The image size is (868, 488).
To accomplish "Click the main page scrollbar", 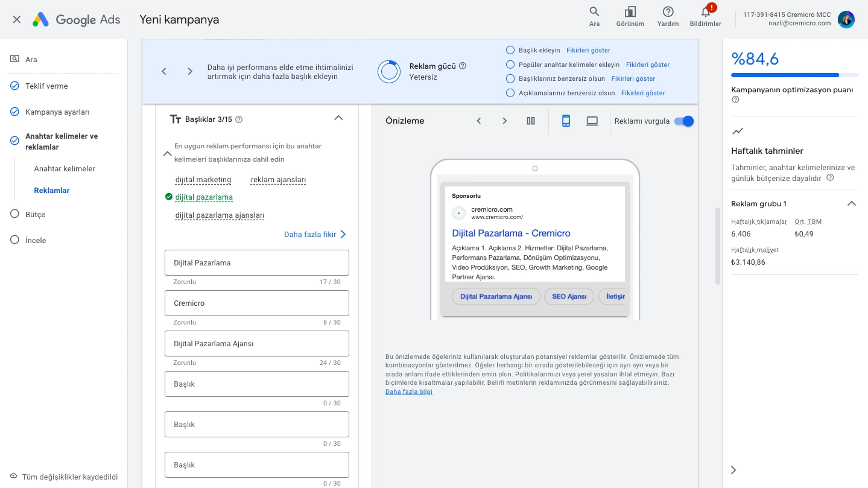I will pos(717,246).
